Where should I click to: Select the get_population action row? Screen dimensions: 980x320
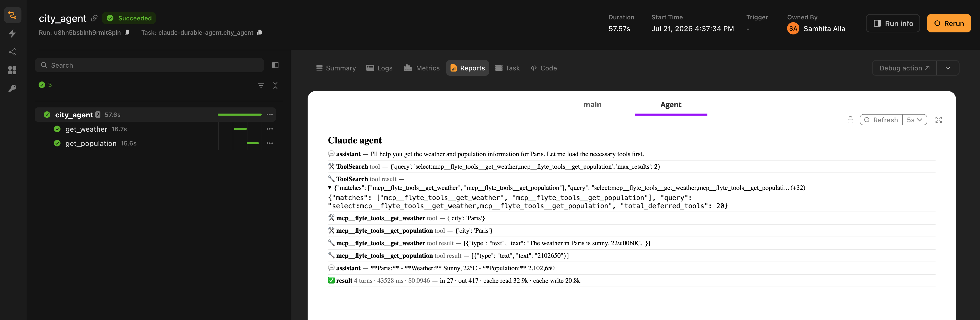click(x=155, y=143)
